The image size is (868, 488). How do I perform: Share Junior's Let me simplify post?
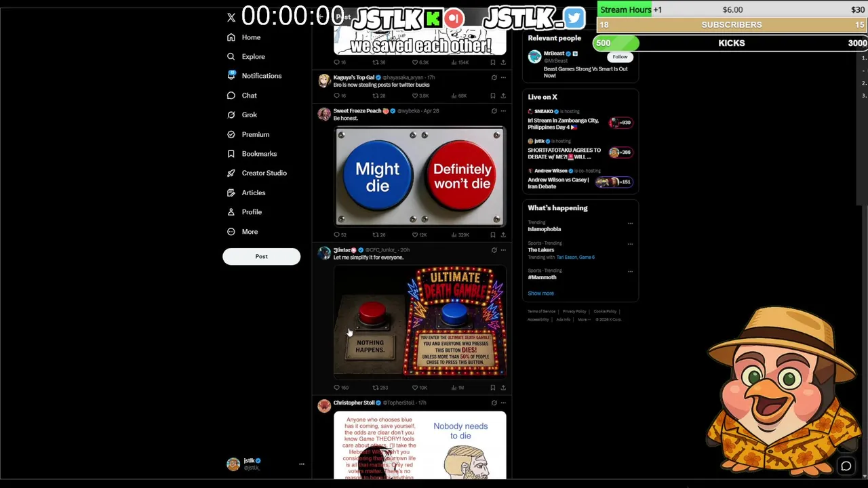click(x=503, y=388)
